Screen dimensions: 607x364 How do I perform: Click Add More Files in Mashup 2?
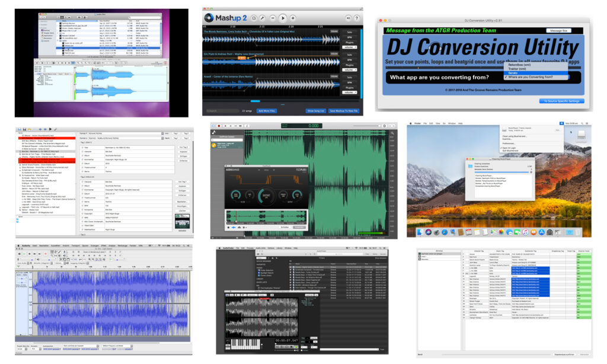point(266,111)
